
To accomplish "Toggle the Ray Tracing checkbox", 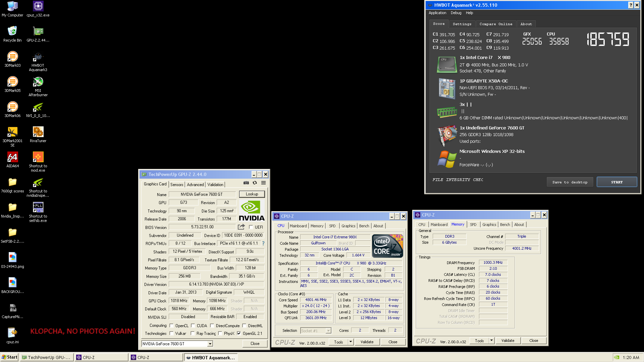I will coord(193,333).
